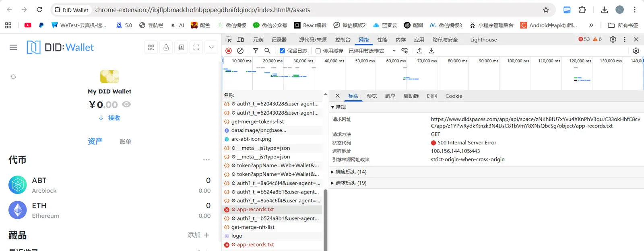Toggle the network filter funnel icon
644x251 pixels.
pos(256,51)
